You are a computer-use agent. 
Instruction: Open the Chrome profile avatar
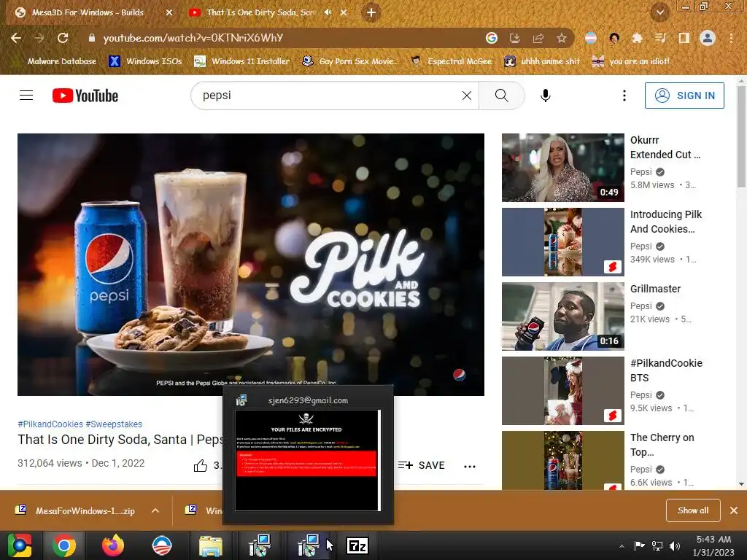(708, 38)
